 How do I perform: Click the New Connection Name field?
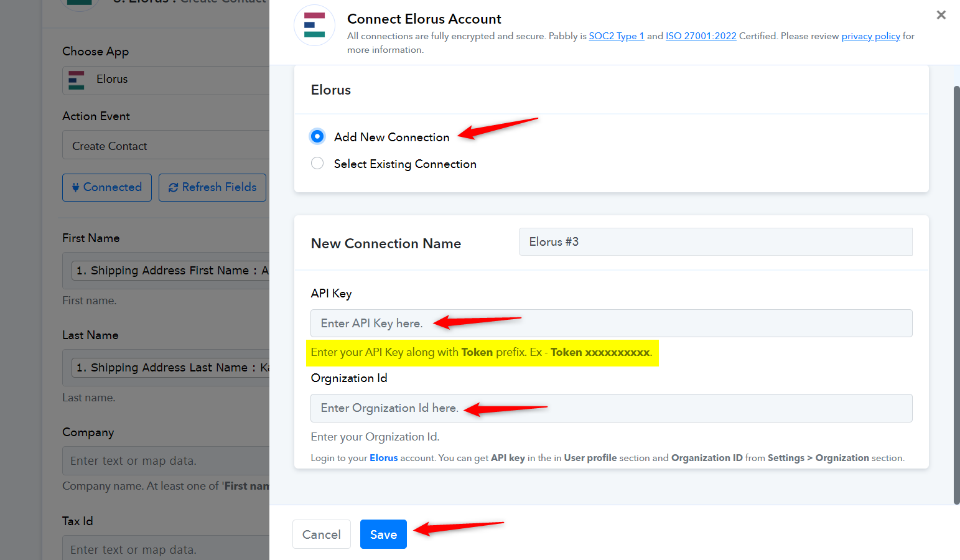point(715,241)
